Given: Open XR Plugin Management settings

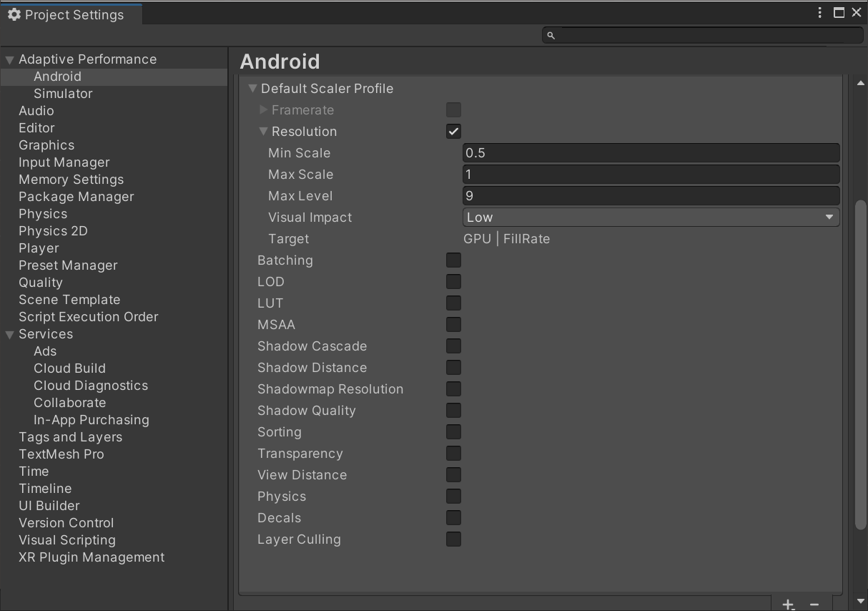Looking at the screenshot, I should 92,557.
